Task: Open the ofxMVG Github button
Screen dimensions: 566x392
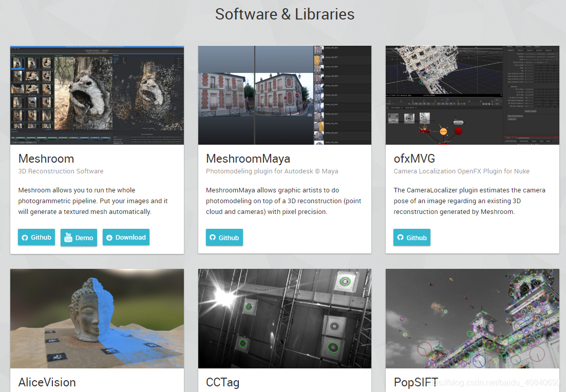Action: [x=412, y=238]
